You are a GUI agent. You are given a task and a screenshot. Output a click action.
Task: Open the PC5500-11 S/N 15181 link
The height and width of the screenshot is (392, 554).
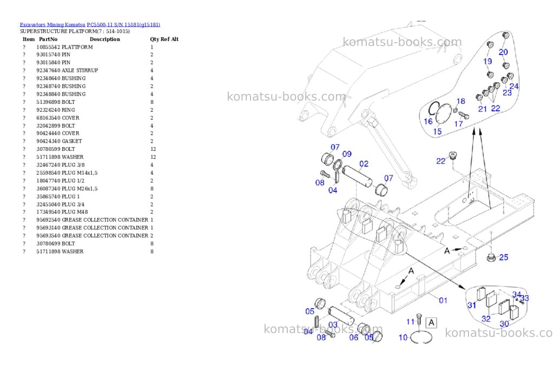[x=123, y=25]
